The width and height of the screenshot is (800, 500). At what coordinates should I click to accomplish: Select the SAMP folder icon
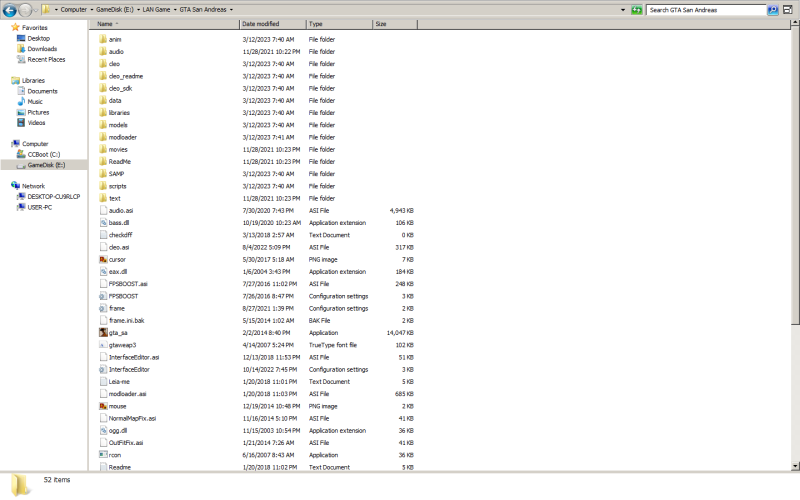click(103, 174)
